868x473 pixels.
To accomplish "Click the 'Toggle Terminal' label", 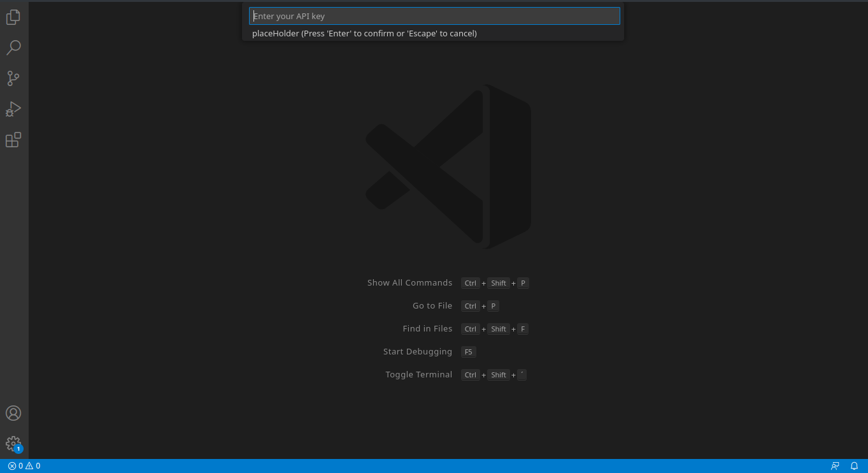I will point(419,374).
